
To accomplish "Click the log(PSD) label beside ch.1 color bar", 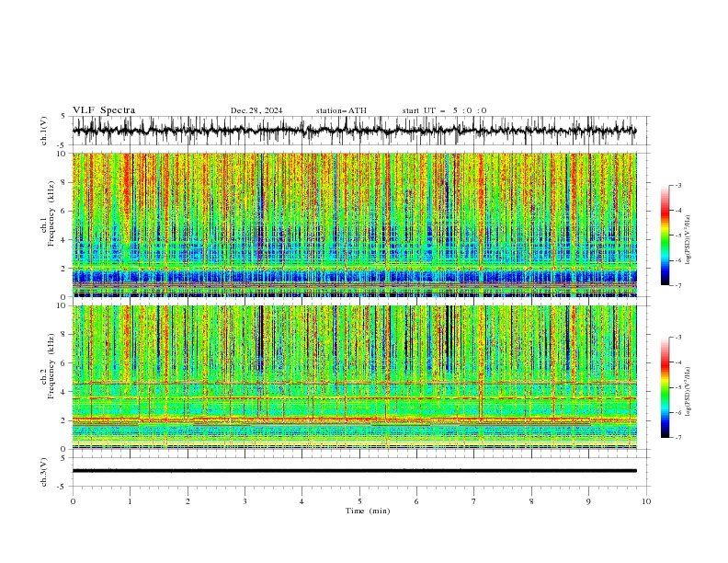I will pos(688,240).
